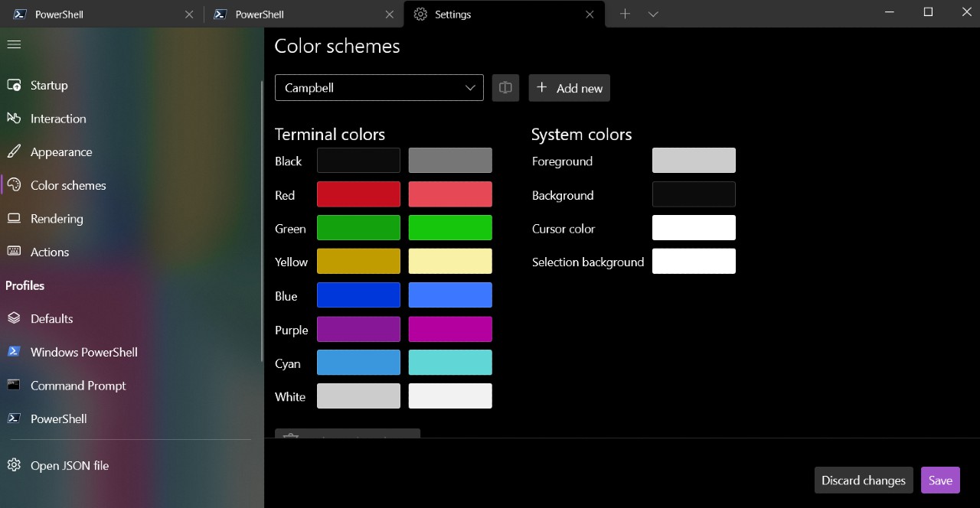Open the Defaults profile settings

coord(52,318)
